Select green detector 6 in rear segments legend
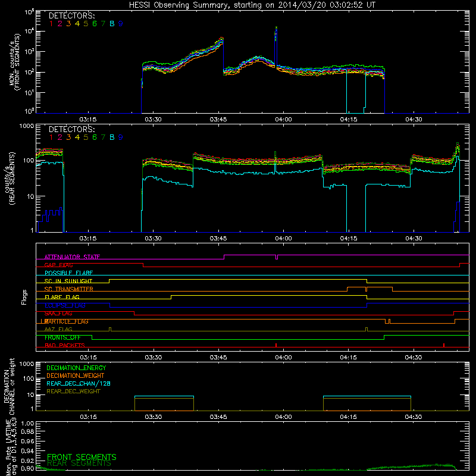Image resolution: width=476 pixels, height=476 pixels. click(95, 137)
